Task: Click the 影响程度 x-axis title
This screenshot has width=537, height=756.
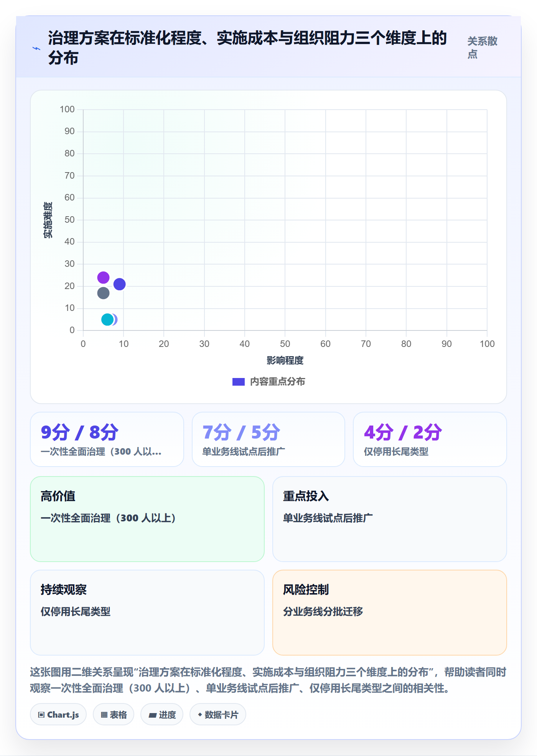Action: [x=285, y=360]
